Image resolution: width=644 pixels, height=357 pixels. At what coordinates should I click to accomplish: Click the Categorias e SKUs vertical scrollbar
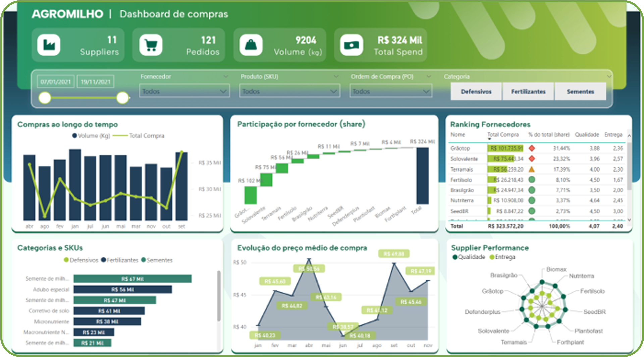coord(219,296)
